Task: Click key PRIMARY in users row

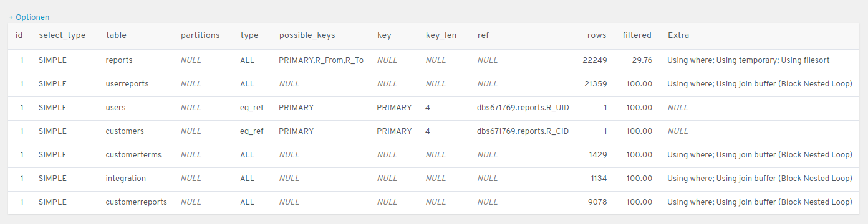Action: [x=394, y=108]
